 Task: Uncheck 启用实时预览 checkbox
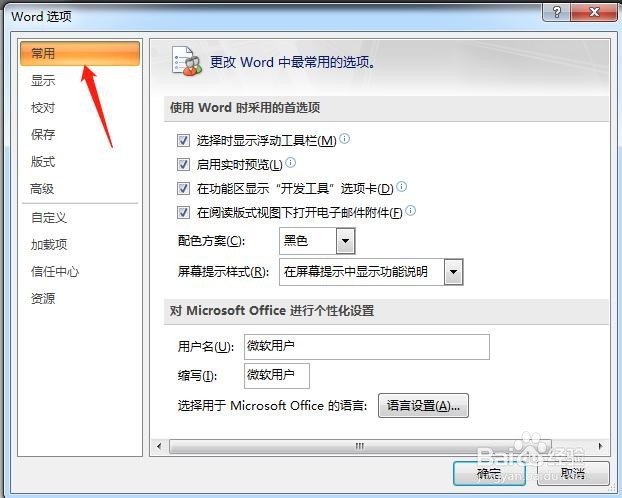click(x=183, y=164)
